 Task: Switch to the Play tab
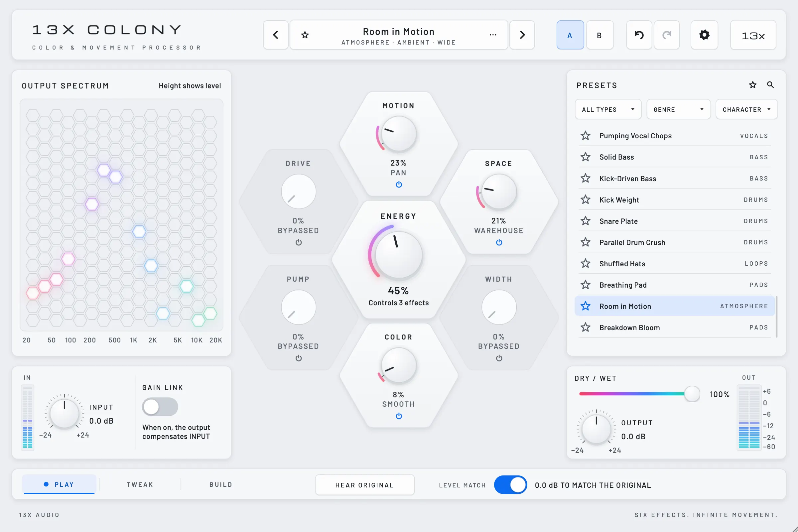click(x=60, y=484)
